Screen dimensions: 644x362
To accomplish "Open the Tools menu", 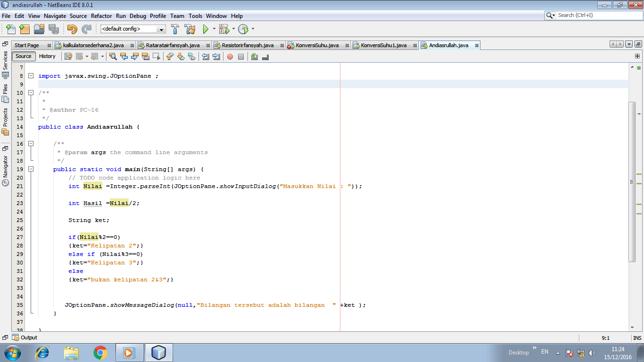I will 195,16.
